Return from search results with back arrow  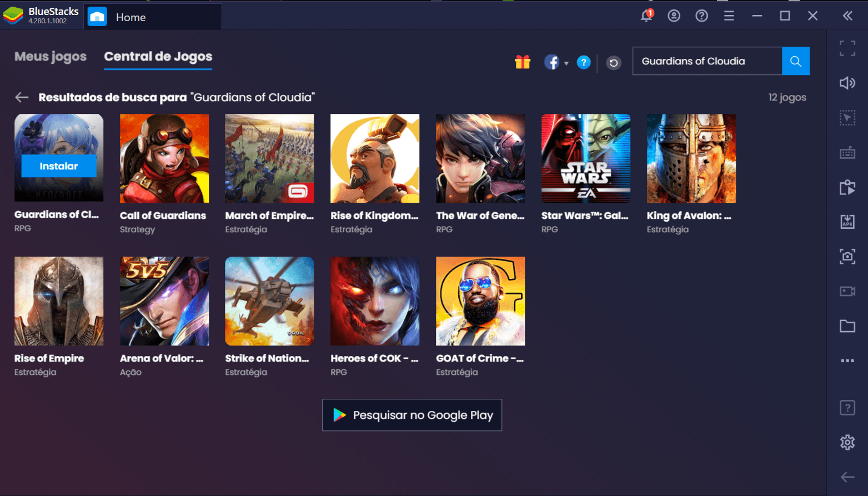(x=22, y=97)
